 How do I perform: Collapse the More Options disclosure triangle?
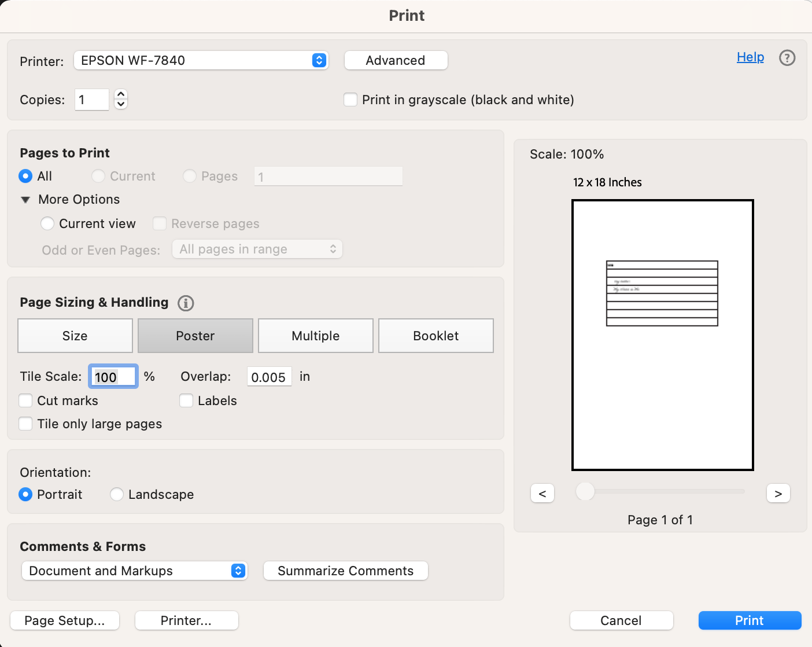tap(25, 199)
